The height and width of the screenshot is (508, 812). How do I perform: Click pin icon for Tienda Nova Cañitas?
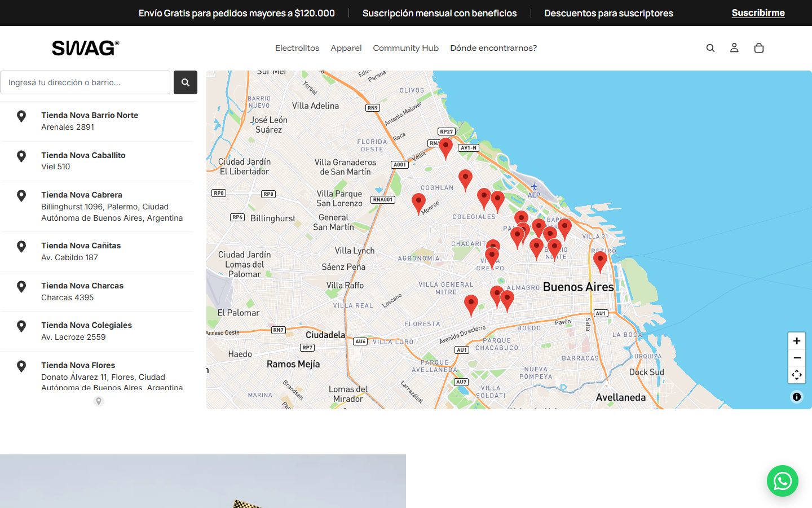coord(21,247)
